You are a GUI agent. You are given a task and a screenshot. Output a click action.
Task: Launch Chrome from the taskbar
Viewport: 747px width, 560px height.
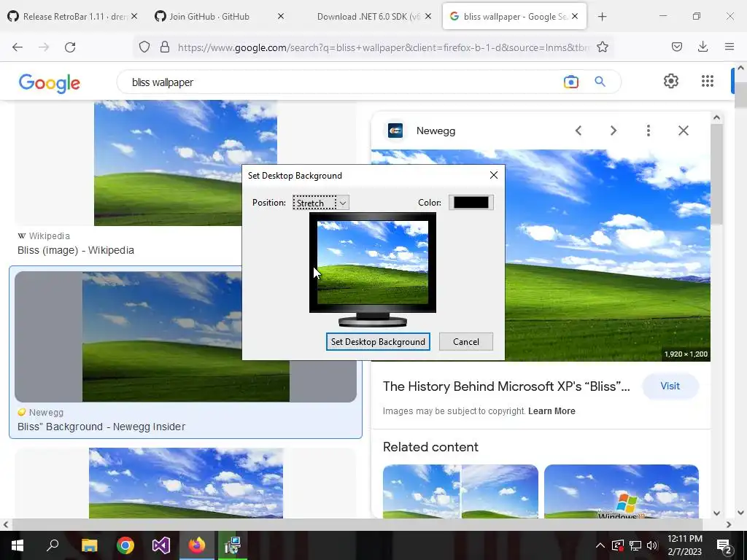click(x=125, y=545)
